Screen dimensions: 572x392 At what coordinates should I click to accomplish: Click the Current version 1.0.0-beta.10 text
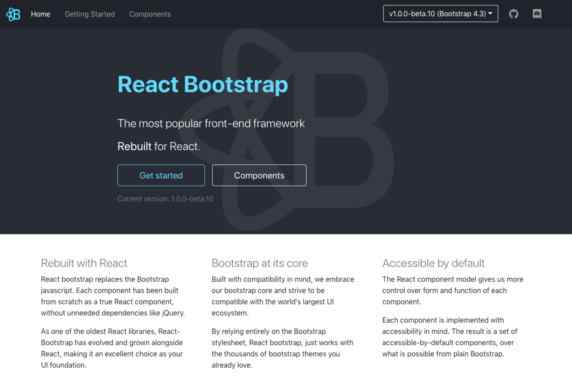tap(165, 199)
